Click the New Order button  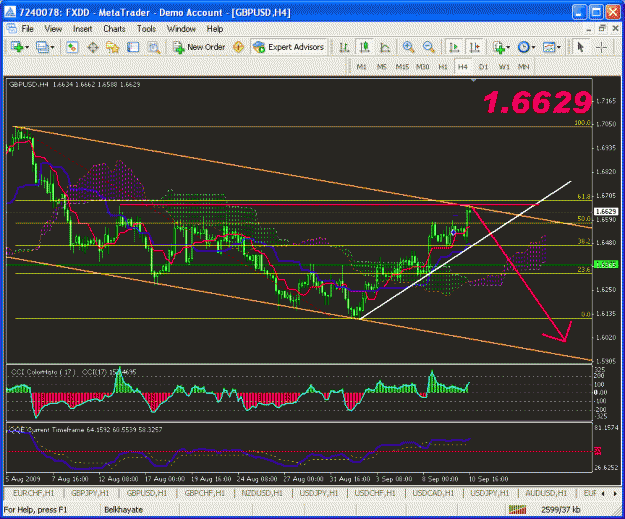tap(199, 47)
